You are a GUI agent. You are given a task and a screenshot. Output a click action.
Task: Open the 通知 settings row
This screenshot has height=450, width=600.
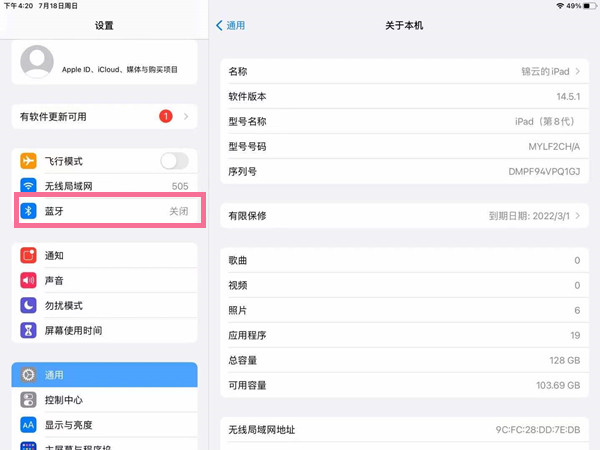[104, 256]
